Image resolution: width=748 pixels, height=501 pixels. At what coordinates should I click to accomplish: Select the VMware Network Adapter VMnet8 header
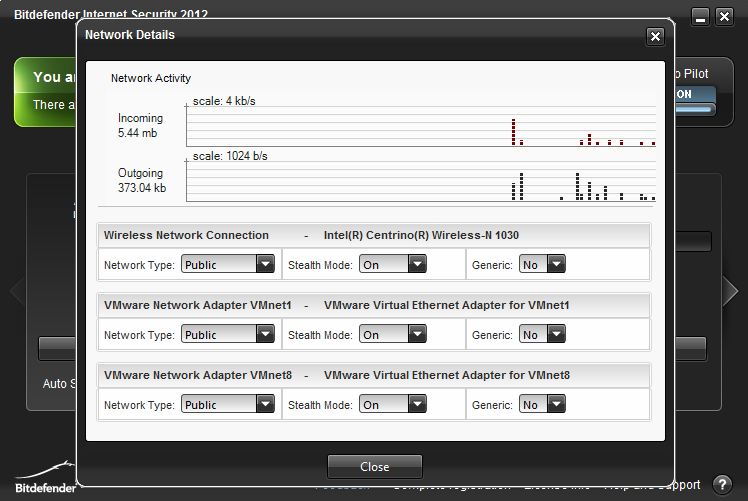pyautogui.click(x=374, y=375)
